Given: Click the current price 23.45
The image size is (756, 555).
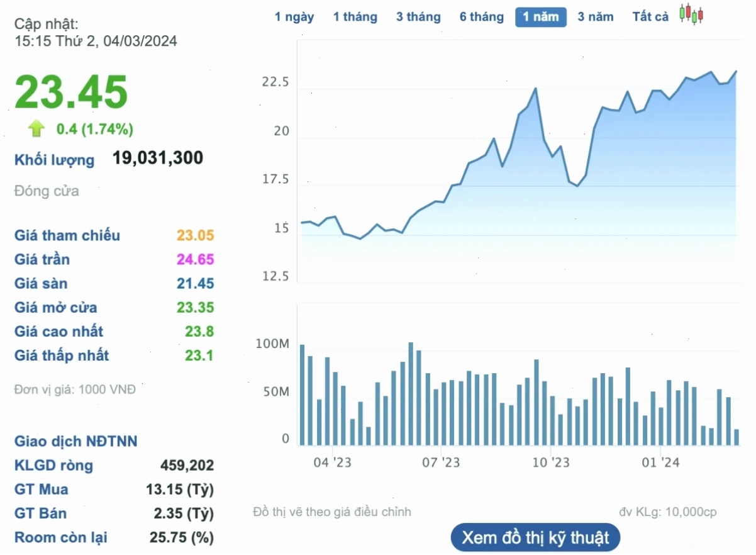Looking at the screenshot, I should coord(71,92).
